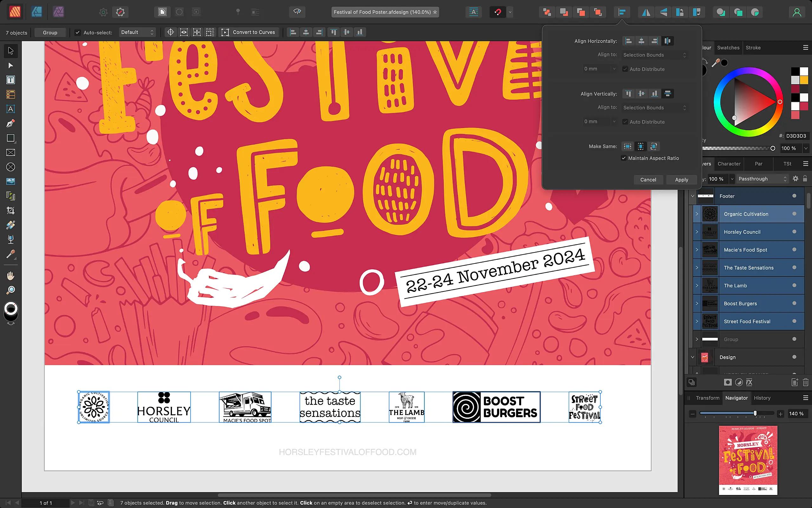The image size is (812, 508).
Task: Collapse the Design layer group
Action: [x=692, y=357]
